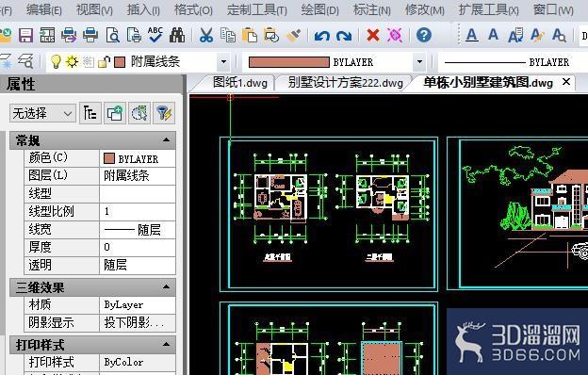
Task: Select the 单栋小别墅建筑图.dwg tab
Action: click(488, 83)
